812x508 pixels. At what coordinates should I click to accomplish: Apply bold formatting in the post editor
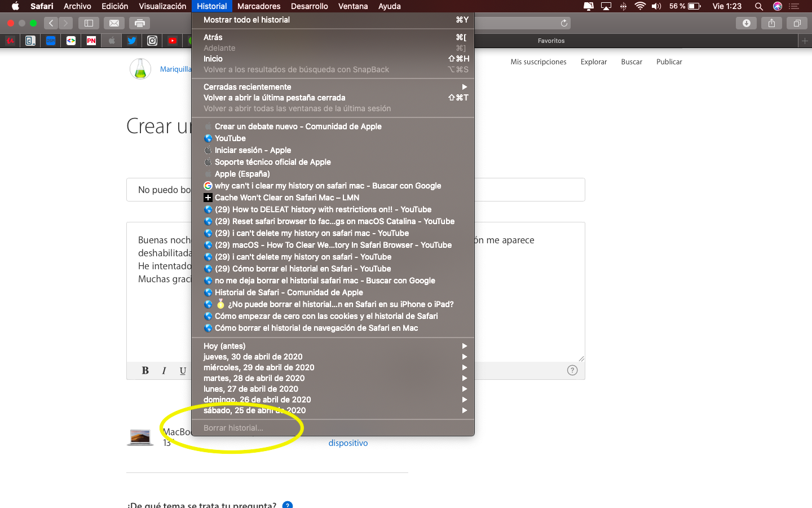point(145,370)
